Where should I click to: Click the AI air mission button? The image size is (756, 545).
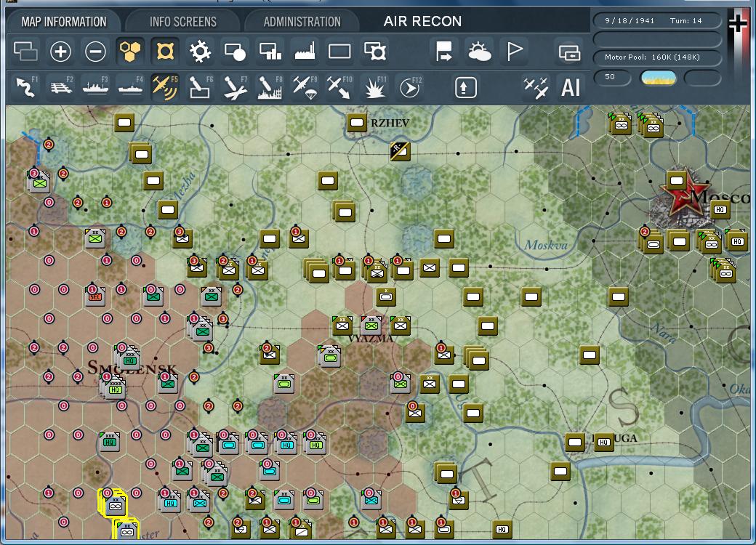pos(571,87)
